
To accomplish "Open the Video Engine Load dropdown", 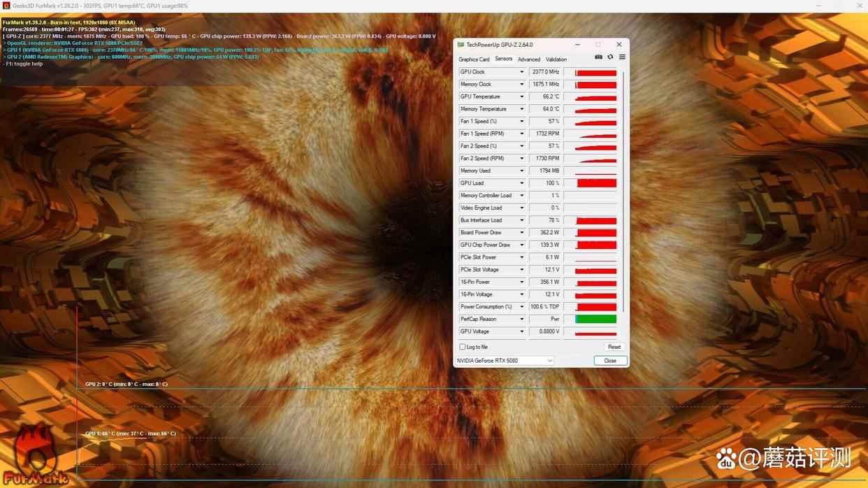I will [x=521, y=208].
